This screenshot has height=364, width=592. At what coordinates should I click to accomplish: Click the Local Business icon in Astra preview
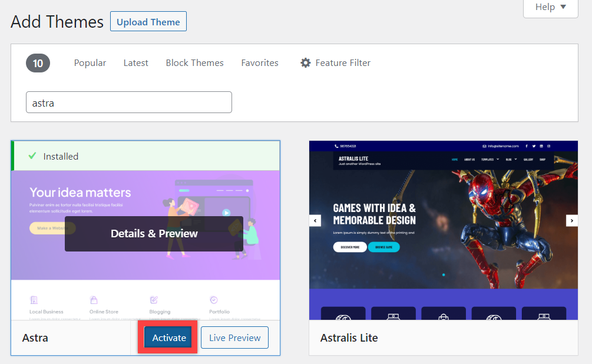(34, 300)
